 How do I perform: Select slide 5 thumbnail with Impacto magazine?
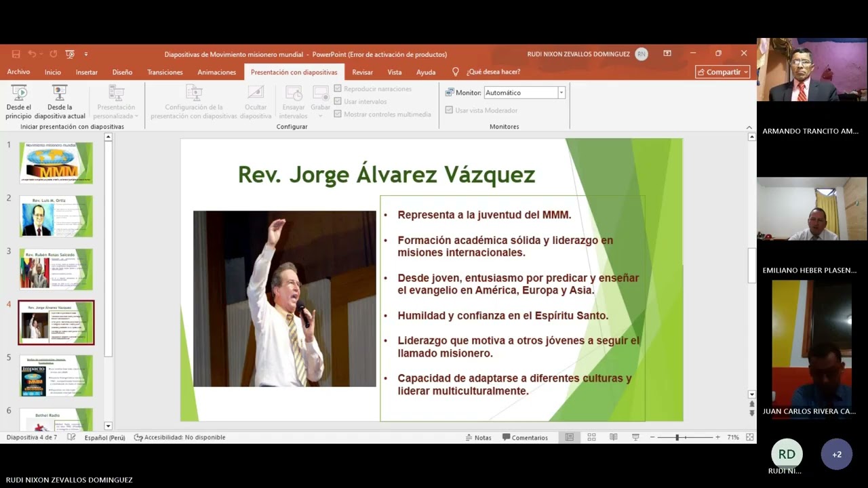(x=56, y=375)
